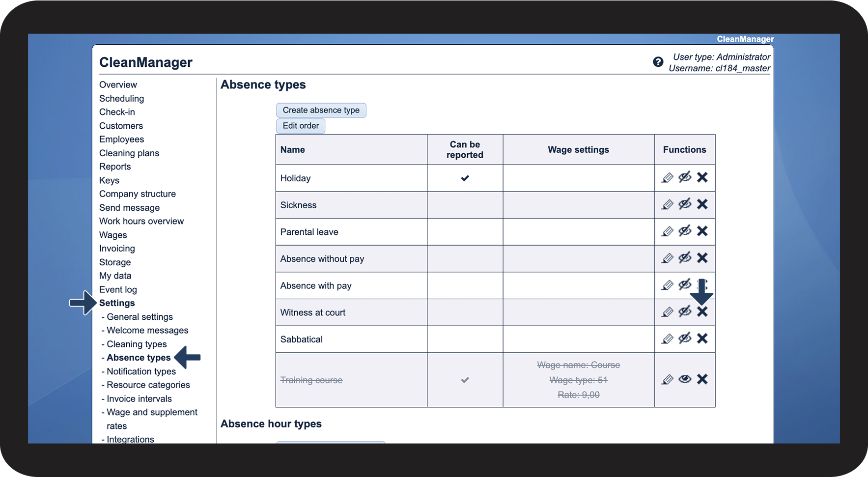Delete the Sickness absence type
Screen dimensions: 868x477
click(x=702, y=204)
